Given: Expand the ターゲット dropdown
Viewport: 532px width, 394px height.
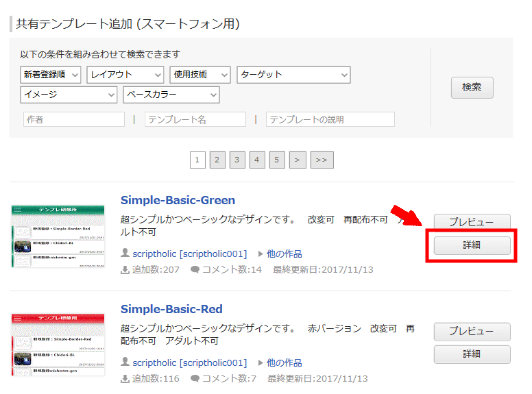Looking at the screenshot, I should (293, 75).
